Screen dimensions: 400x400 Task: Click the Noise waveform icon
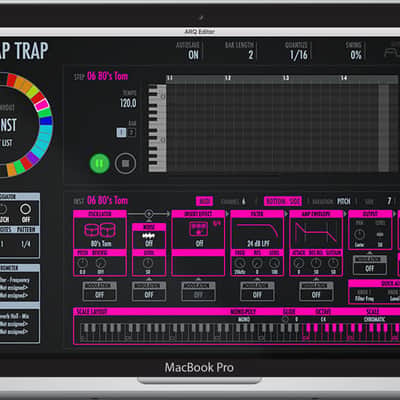pos(149,236)
